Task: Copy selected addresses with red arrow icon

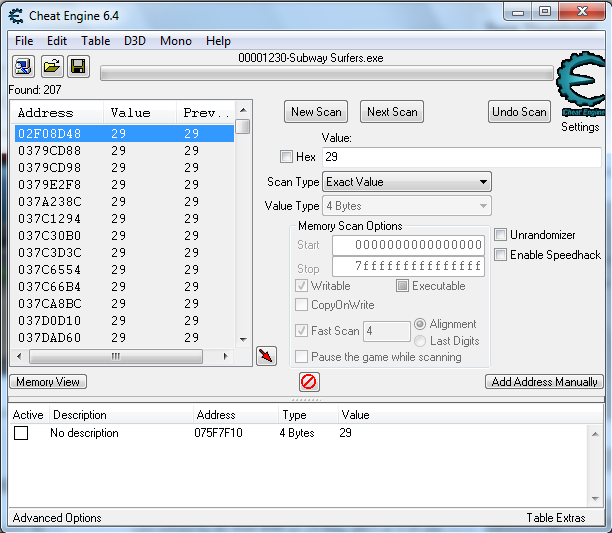Action: click(267, 356)
